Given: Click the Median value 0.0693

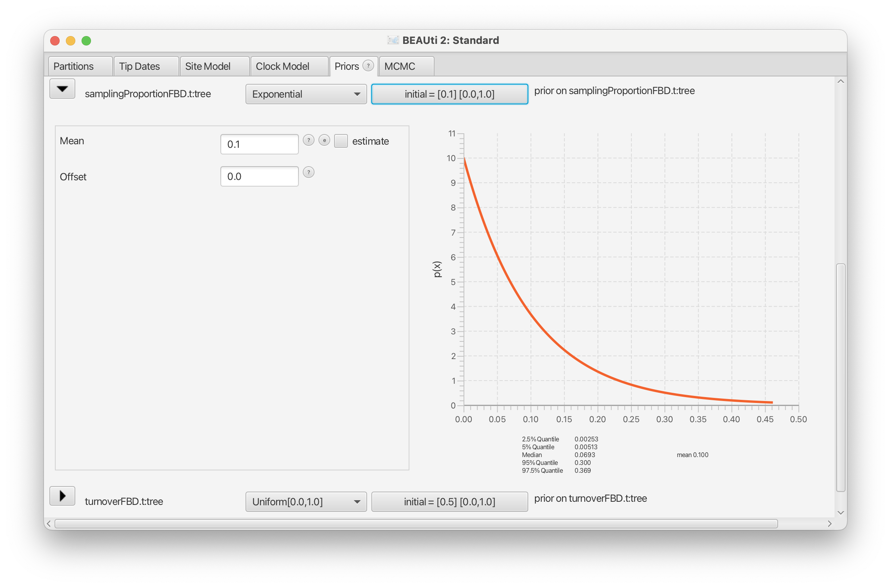Looking at the screenshot, I should tap(585, 455).
